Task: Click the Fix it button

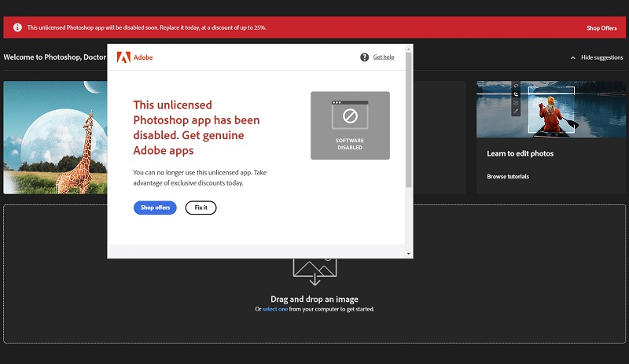Action: [x=200, y=208]
